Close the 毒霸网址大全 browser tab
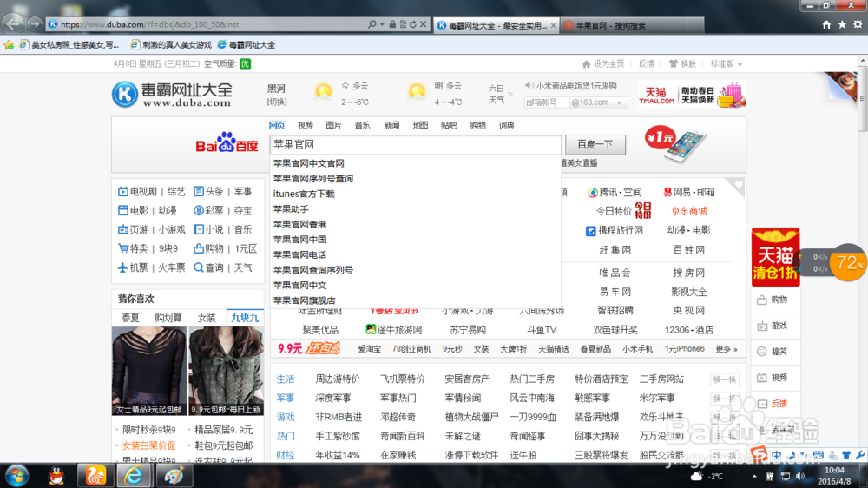The width and height of the screenshot is (868, 488). (x=553, y=25)
